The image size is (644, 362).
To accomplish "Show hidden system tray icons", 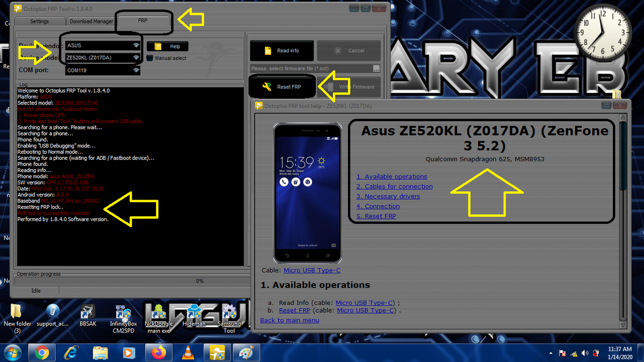I will (552, 353).
